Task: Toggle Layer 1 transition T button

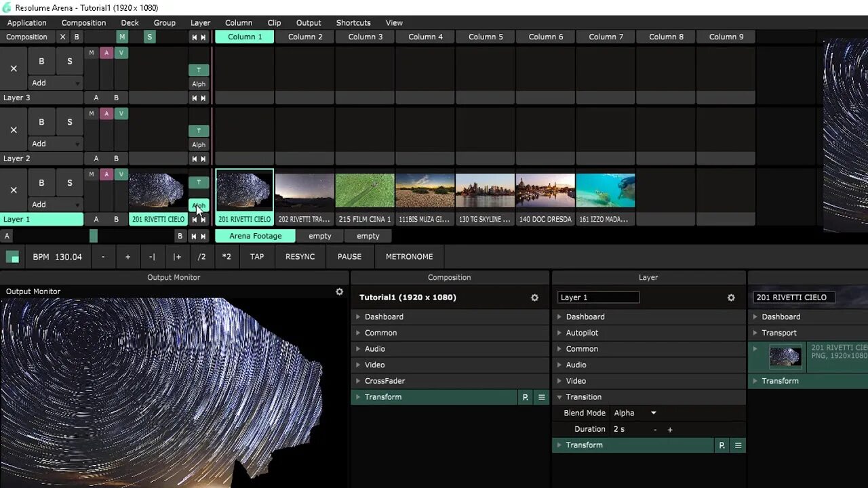Action: [x=199, y=182]
